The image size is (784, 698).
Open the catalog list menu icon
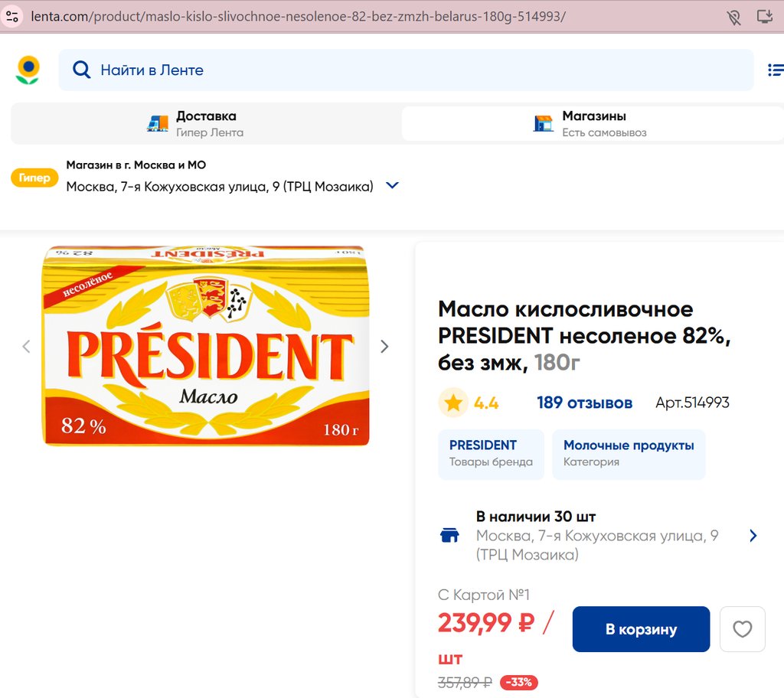click(x=775, y=70)
